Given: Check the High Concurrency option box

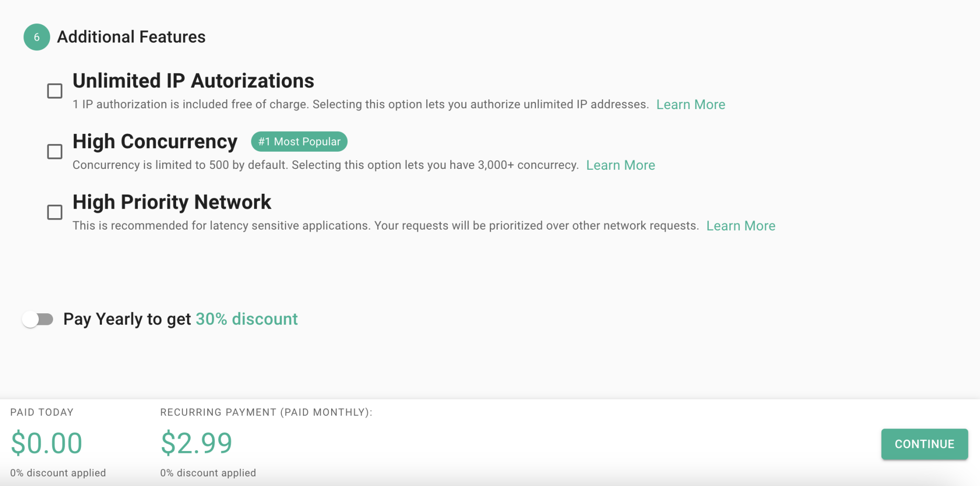Looking at the screenshot, I should pyautogui.click(x=55, y=152).
